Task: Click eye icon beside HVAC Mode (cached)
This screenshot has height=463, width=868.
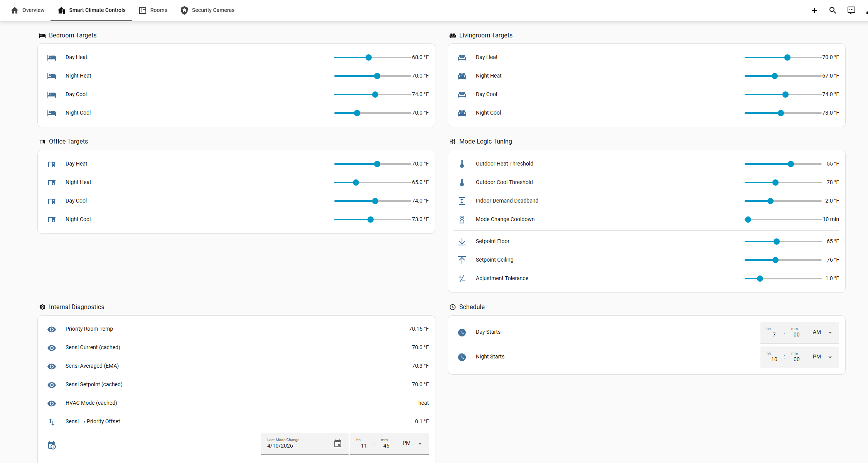Action: (x=52, y=403)
